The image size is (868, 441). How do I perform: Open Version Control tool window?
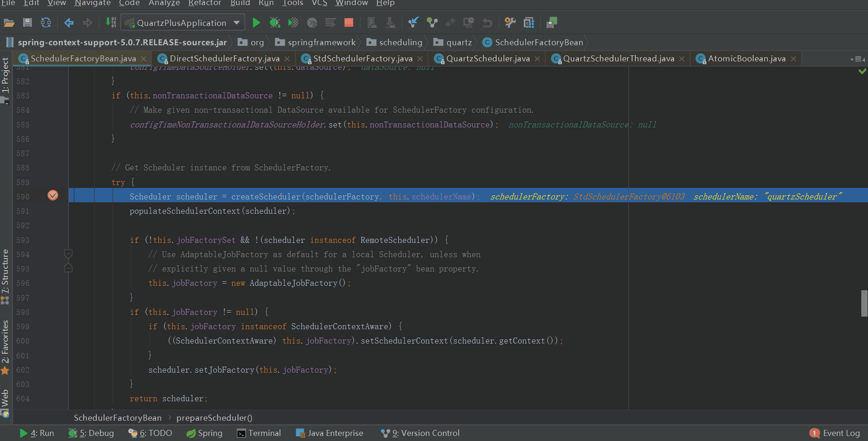420,433
